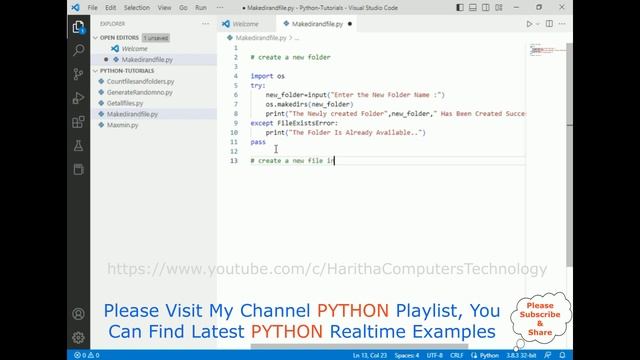Toggle the primary side bar layout icon

click(460, 7)
